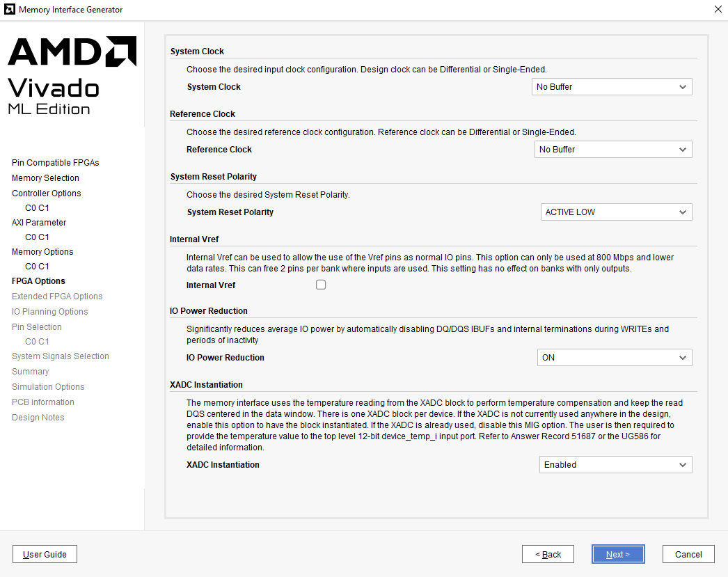Screen dimensions: 728x577
Task: Select C0 C1 under Pin Selection
Action: pyautogui.click(x=37, y=342)
